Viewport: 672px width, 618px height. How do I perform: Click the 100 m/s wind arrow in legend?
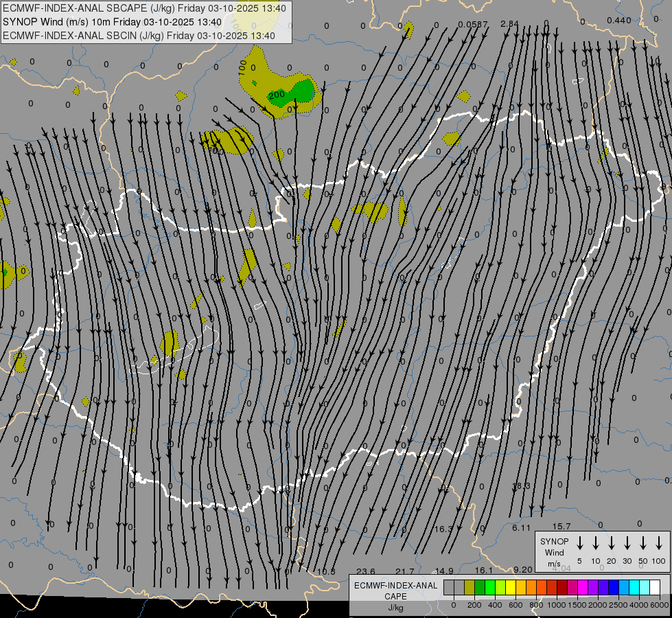pos(659,543)
